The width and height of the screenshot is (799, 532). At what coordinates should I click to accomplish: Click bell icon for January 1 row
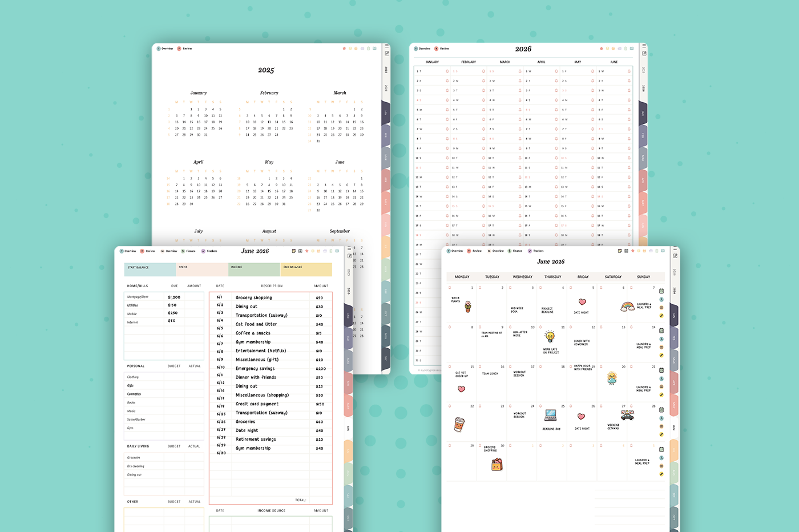pyautogui.click(x=447, y=71)
